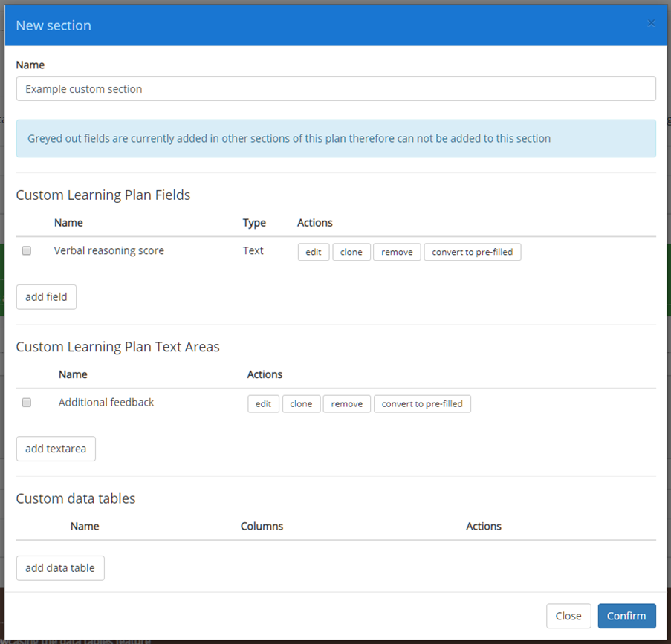The height and width of the screenshot is (644, 671).
Task: Remove the Verbal reasoning score field
Action: 397,252
